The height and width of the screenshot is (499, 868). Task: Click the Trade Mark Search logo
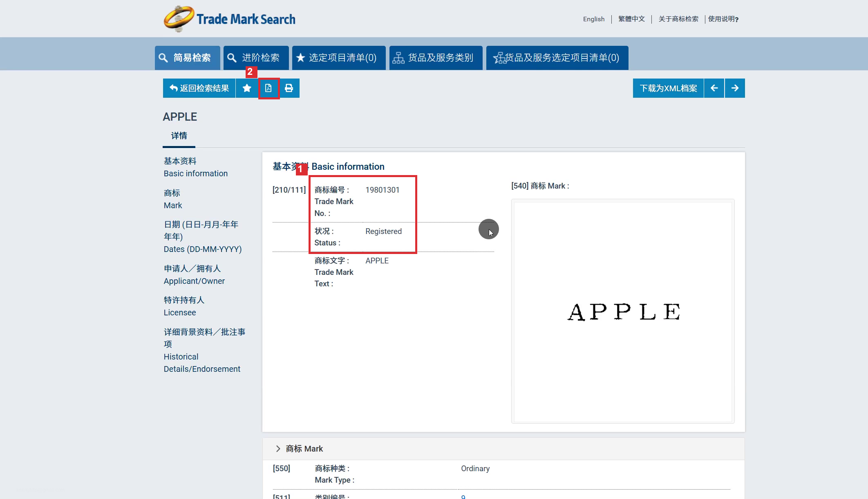229,19
